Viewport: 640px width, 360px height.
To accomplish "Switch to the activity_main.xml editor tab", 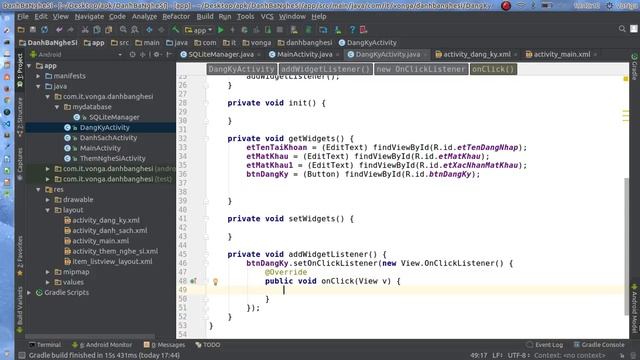I will click(x=561, y=54).
